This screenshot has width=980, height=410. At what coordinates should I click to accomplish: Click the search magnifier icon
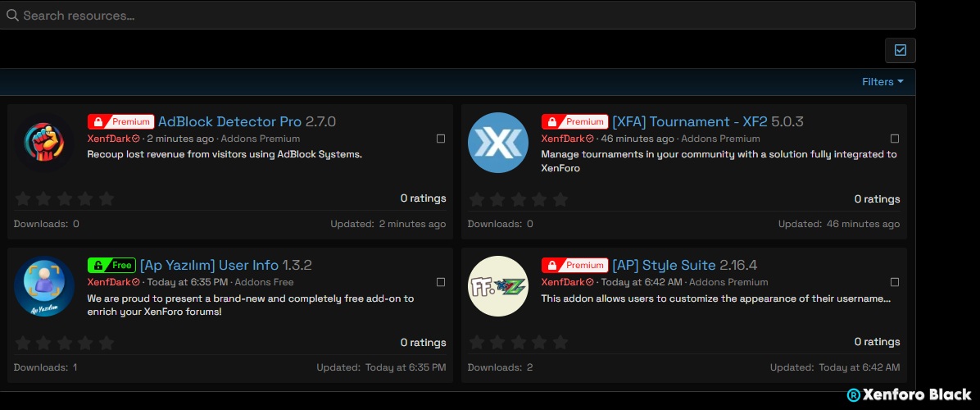[11, 15]
